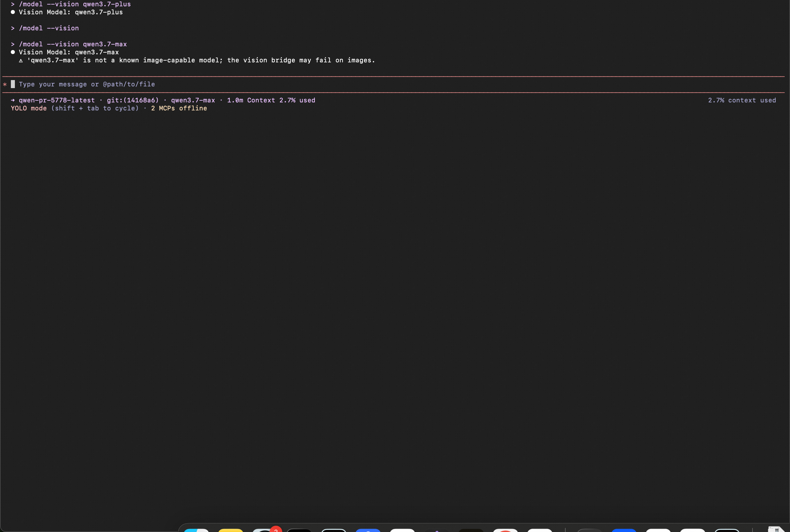
Task: Click 'qwen3.7-max' model name in status line
Action: click(193, 100)
